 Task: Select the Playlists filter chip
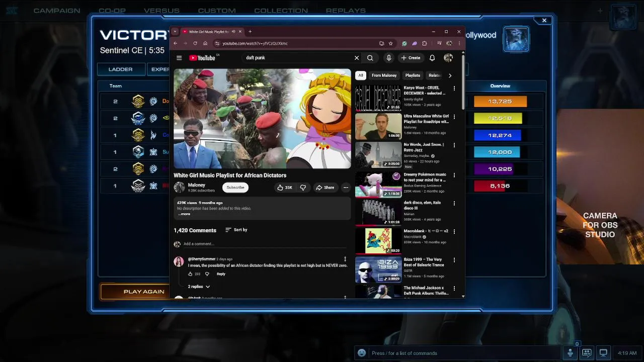pos(413,75)
